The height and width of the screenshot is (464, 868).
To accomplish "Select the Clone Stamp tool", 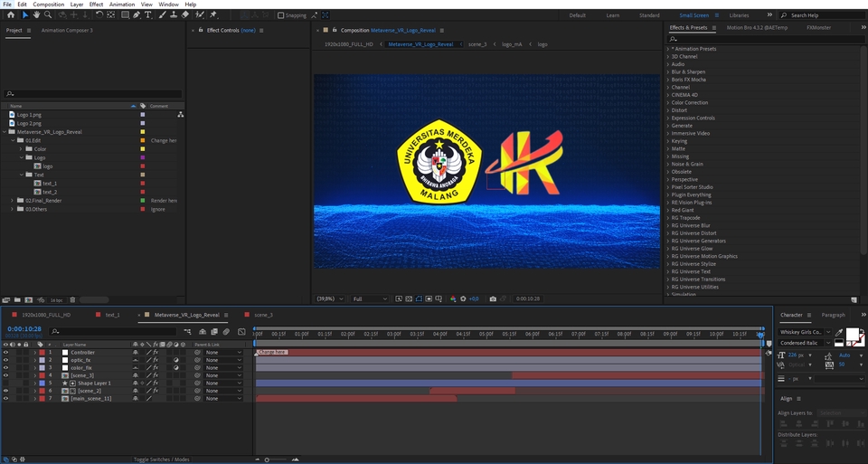I will 174,15.
